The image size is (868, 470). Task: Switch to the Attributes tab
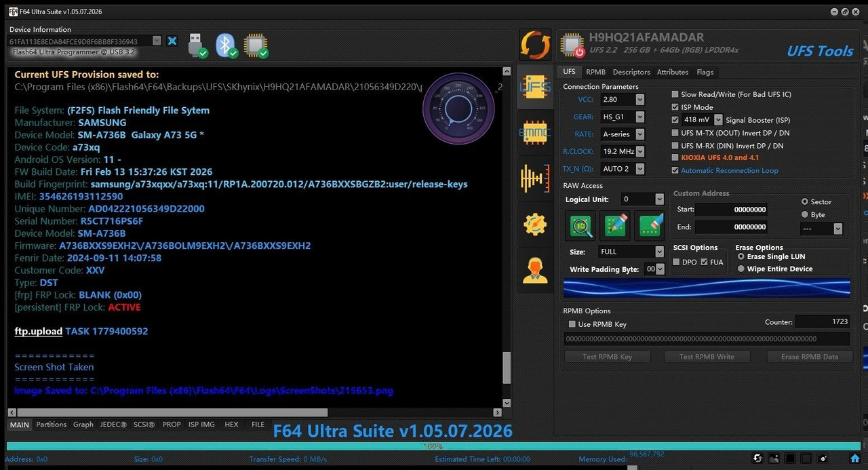673,72
